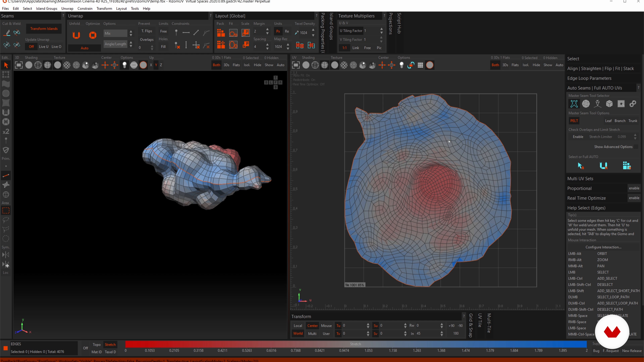Image resolution: width=644 pixels, height=362 pixels.
Task: Select the sharp edges seam tool icon
Action: pos(598,104)
